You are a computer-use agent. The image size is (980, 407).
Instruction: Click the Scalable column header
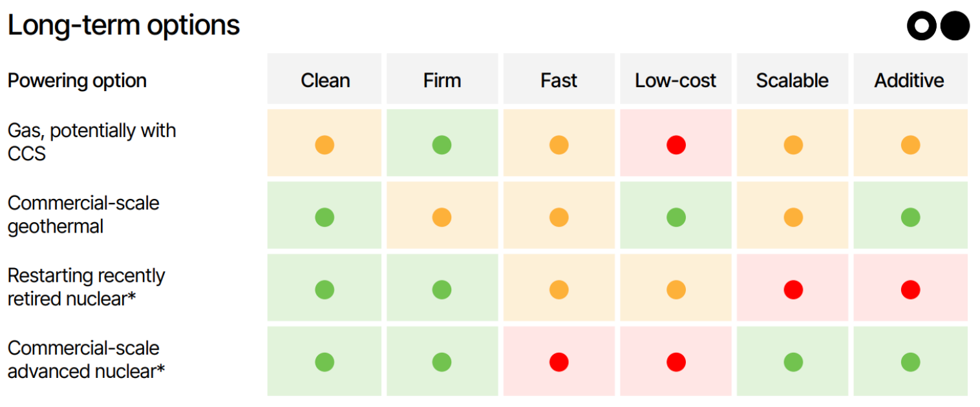(x=793, y=79)
